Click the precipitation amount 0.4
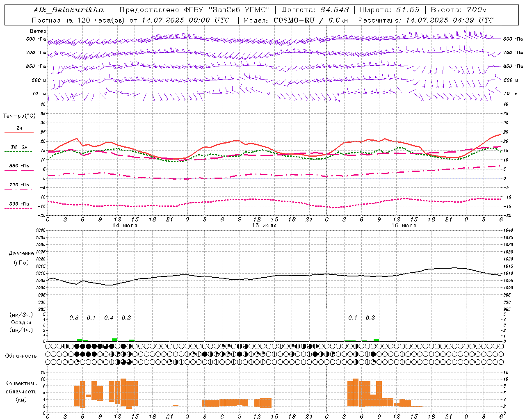 point(109,318)
